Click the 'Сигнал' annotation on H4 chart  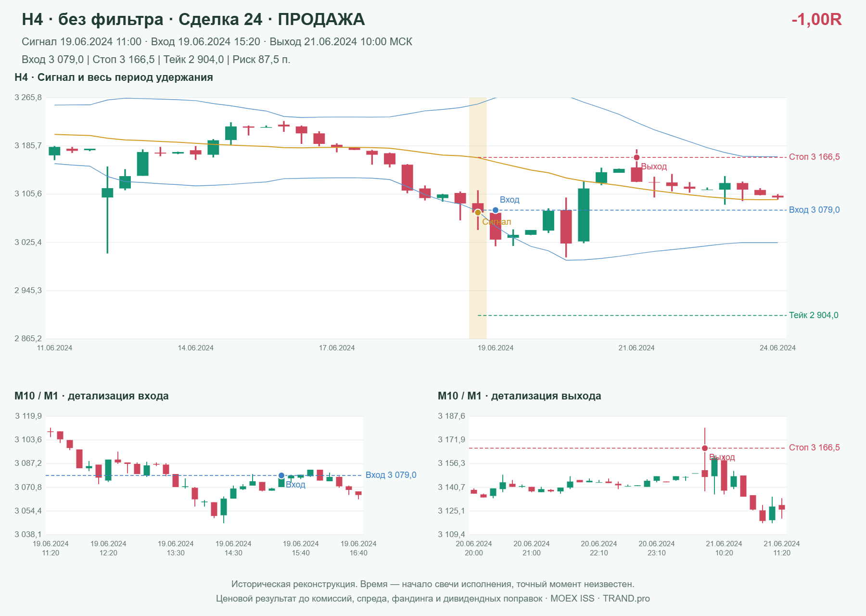click(497, 222)
